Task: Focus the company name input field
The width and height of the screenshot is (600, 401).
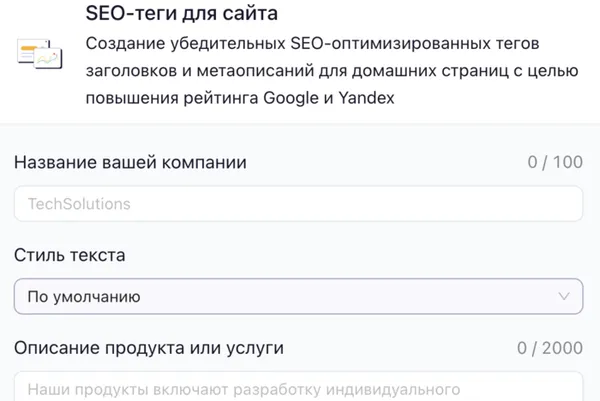Action: click(x=298, y=204)
